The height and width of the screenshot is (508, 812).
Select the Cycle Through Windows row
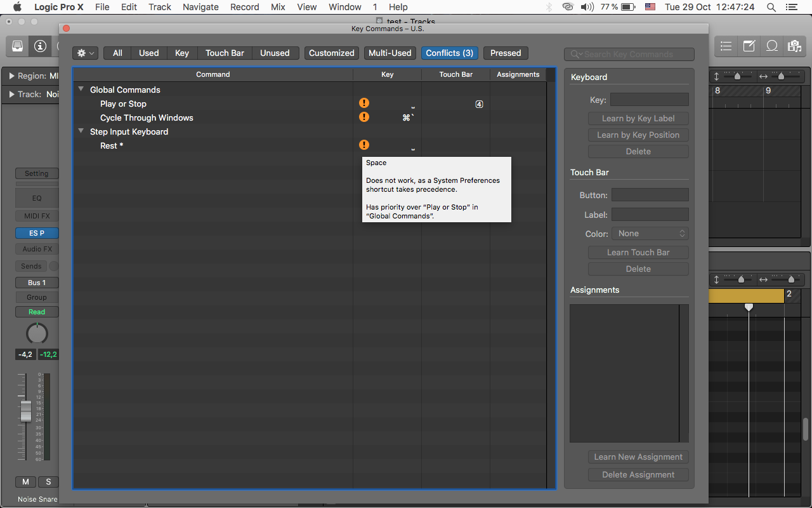tap(310, 117)
